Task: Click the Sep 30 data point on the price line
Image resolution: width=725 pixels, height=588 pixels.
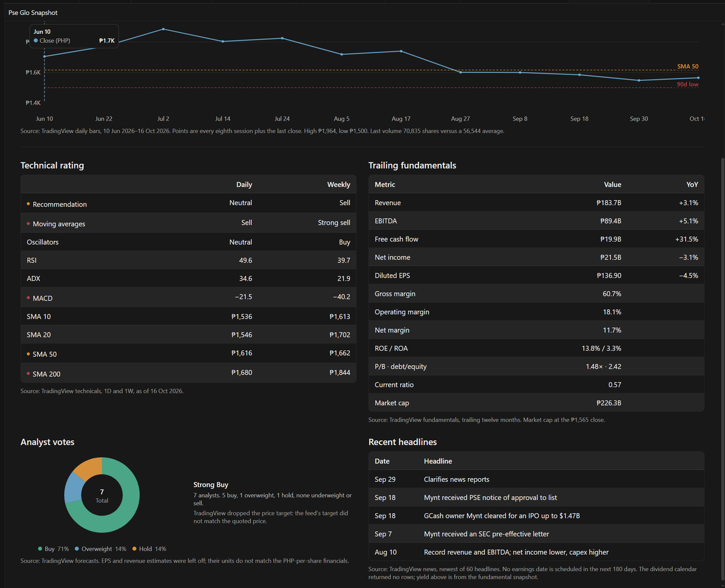Action: (639, 80)
